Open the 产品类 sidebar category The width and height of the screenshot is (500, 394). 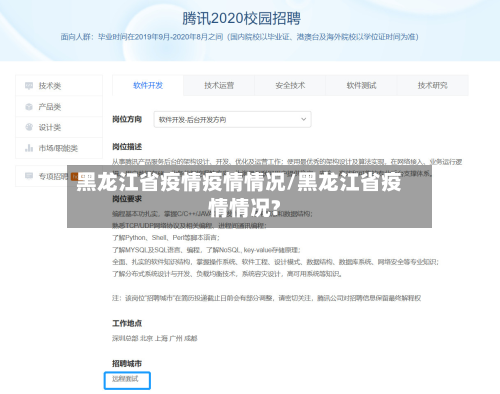click(x=59, y=107)
